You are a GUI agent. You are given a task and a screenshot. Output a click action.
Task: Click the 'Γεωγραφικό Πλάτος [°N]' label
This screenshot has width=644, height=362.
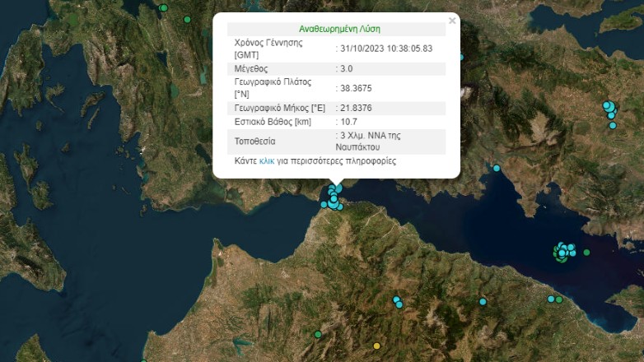coord(273,88)
